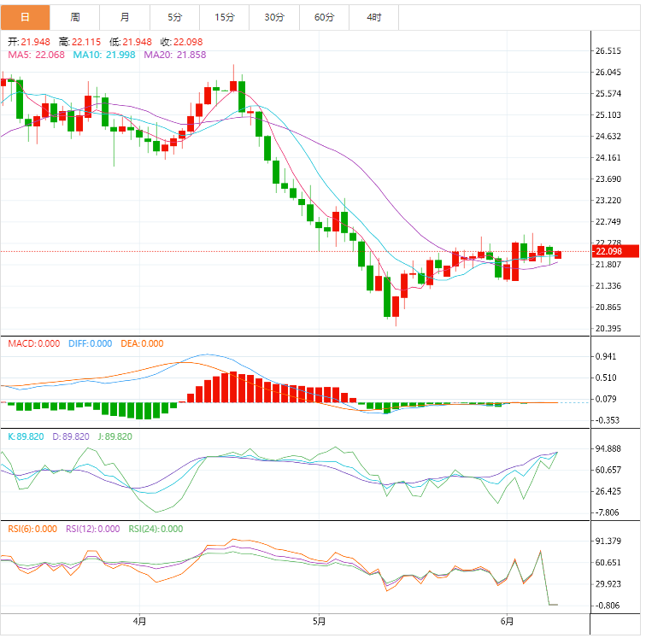Switch to the 周 weekly tab
This screenshot has width=646, height=644.
pos(75,17)
